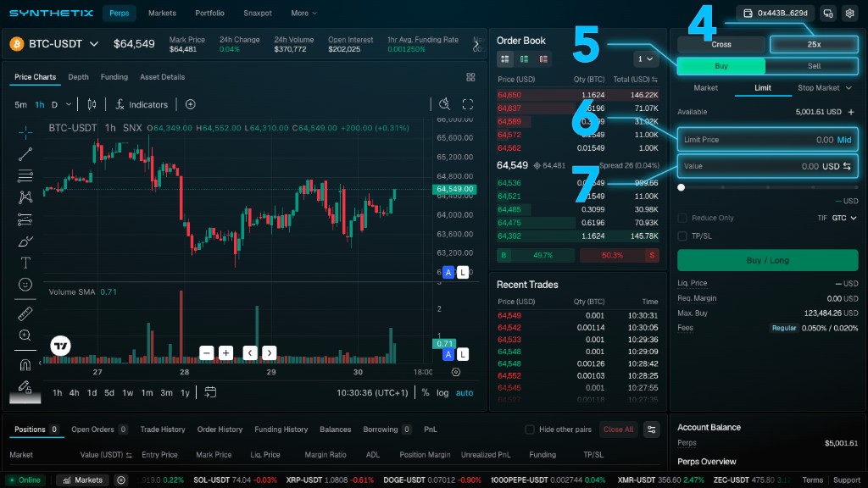Click the device connection icon beside wallet
This screenshot has width=868, height=488.
click(x=828, y=14)
